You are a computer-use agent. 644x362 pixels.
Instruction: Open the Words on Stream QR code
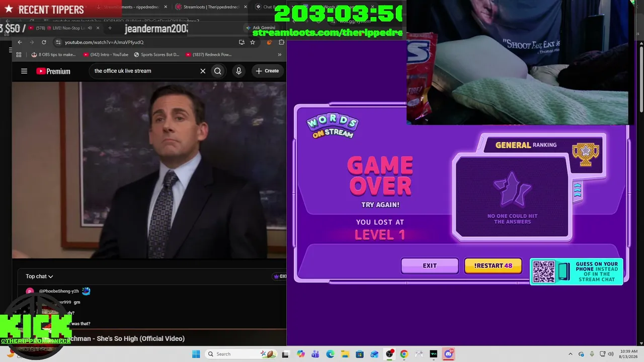pos(544,271)
